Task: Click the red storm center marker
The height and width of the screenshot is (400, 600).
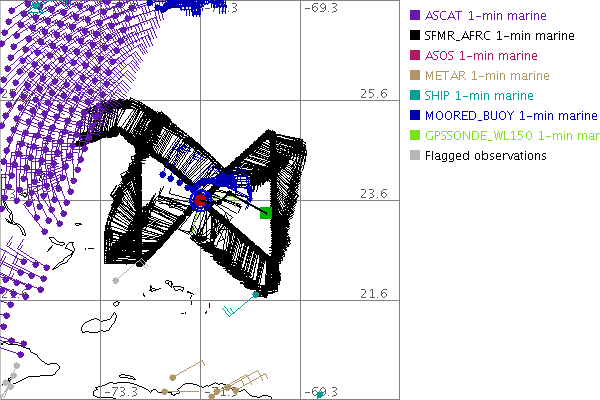Action: 201,201
